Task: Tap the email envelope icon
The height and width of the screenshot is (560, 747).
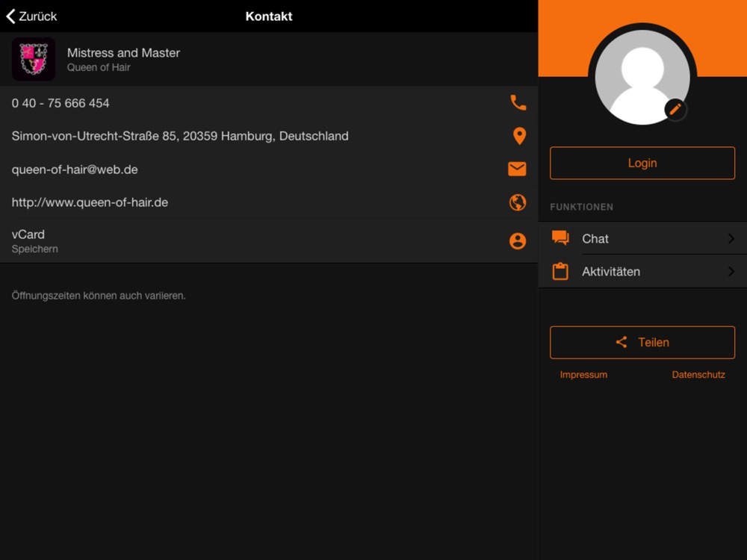Action: coord(517,169)
